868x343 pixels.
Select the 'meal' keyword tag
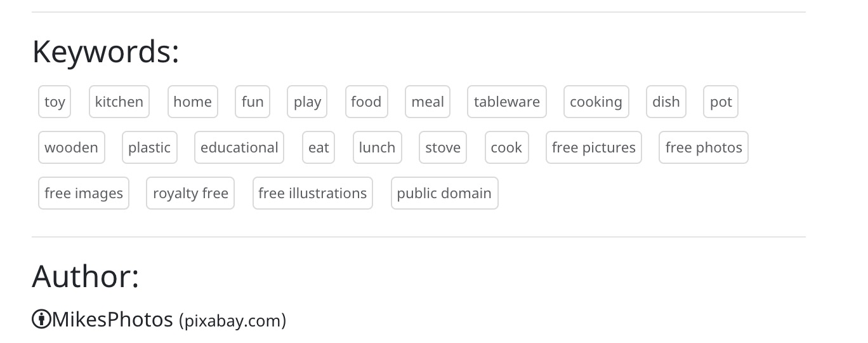[428, 102]
